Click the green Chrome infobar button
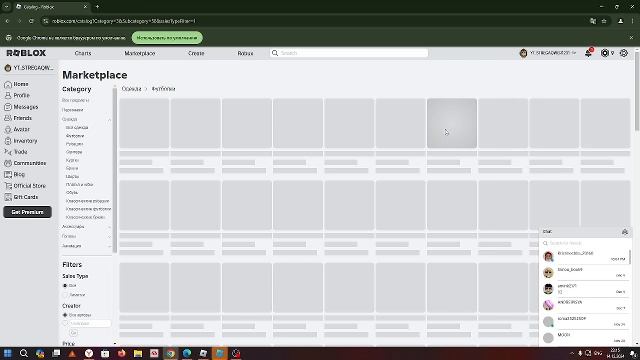Viewport: 640px width, 360px height. [x=167, y=38]
